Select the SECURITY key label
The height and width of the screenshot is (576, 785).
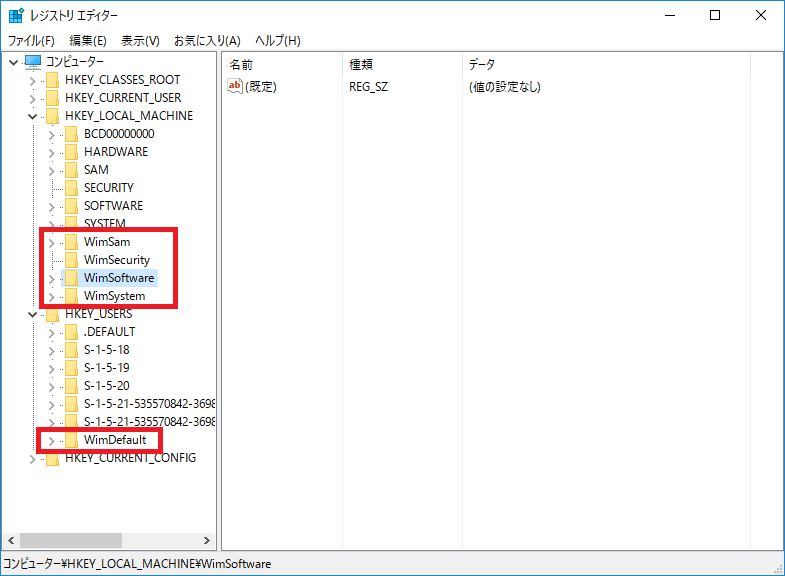pos(109,188)
